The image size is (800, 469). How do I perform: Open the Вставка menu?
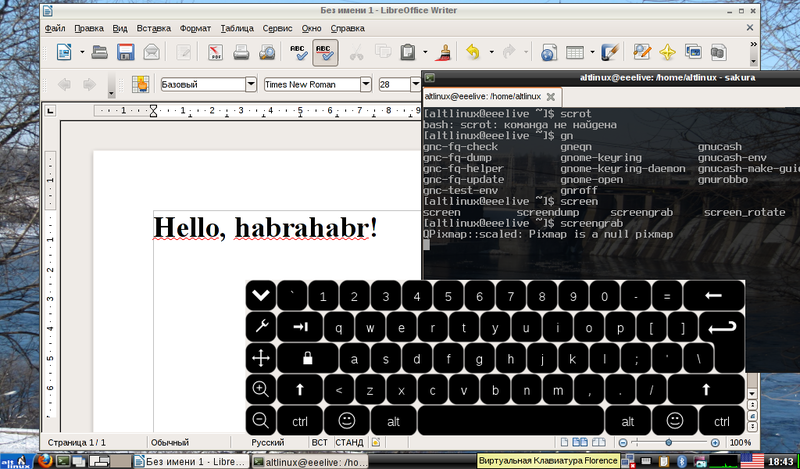[154, 28]
